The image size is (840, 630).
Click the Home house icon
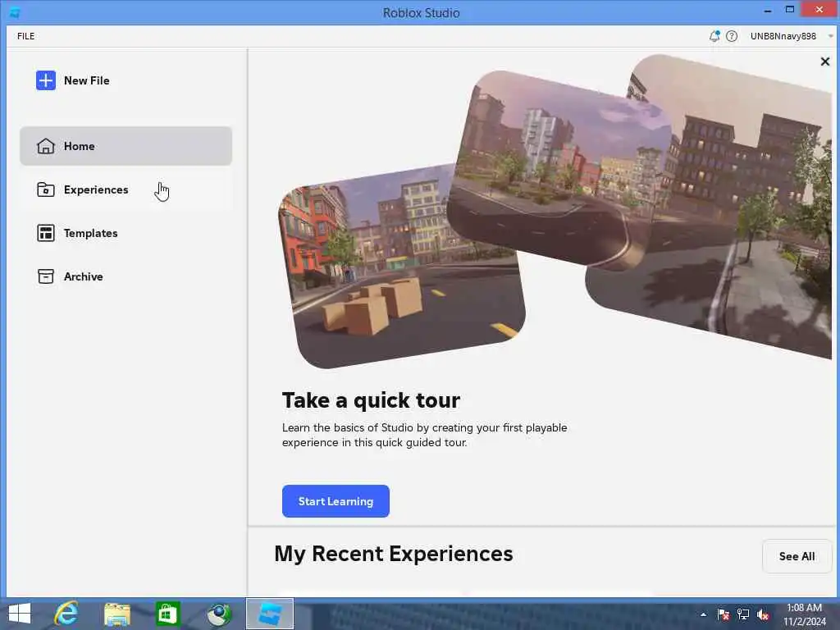tap(46, 146)
